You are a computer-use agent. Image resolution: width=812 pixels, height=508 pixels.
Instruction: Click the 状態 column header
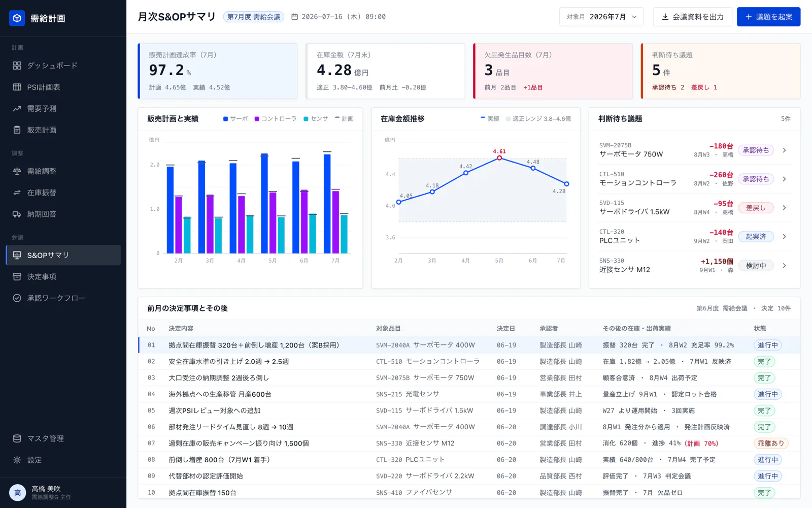coord(760,329)
